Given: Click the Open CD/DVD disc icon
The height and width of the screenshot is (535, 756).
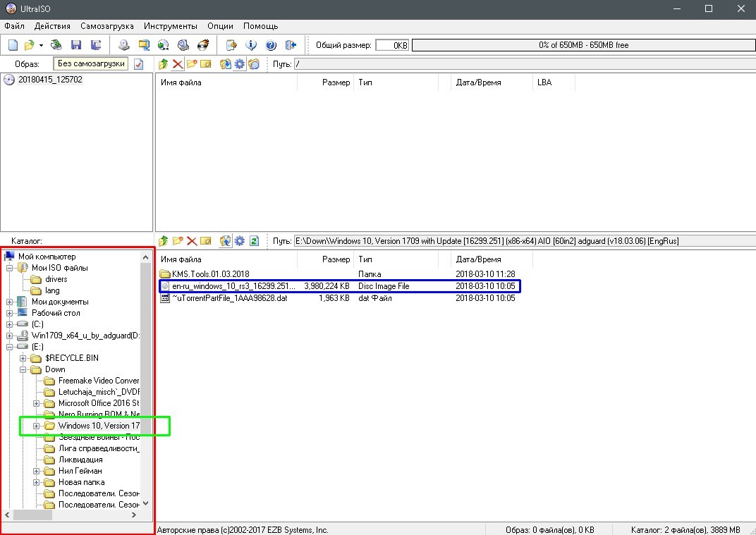Looking at the screenshot, I should point(56,45).
